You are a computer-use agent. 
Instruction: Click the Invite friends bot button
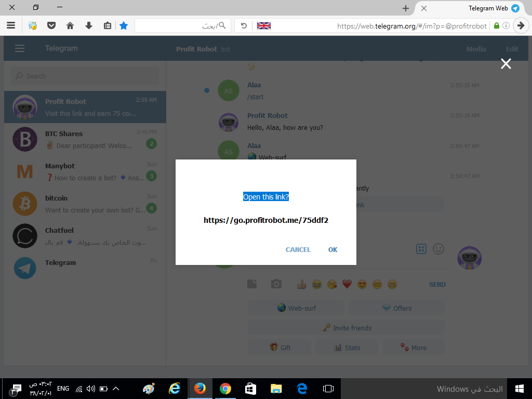(x=347, y=328)
